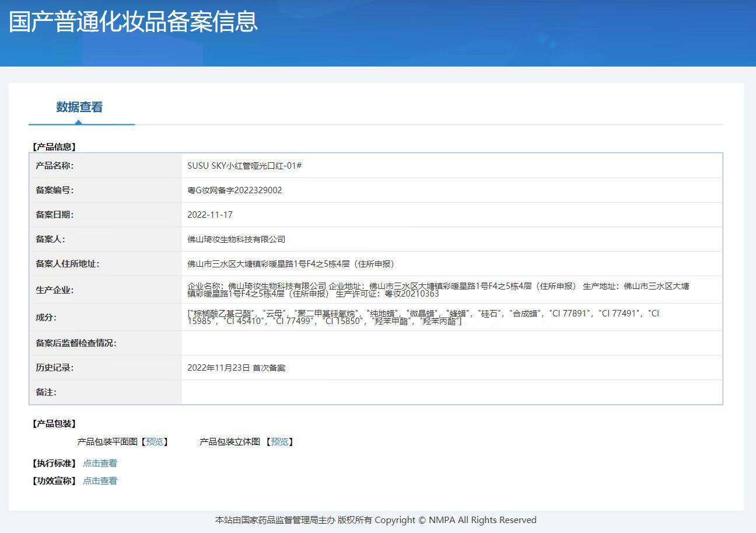Click the 备注 row label
Viewport: 756px width, 533px height.
click(x=46, y=392)
